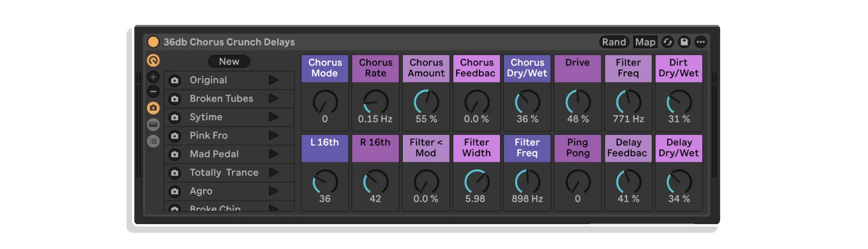Click the Chorus Feedback macro knob
The image size is (868, 249).
click(477, 102)
